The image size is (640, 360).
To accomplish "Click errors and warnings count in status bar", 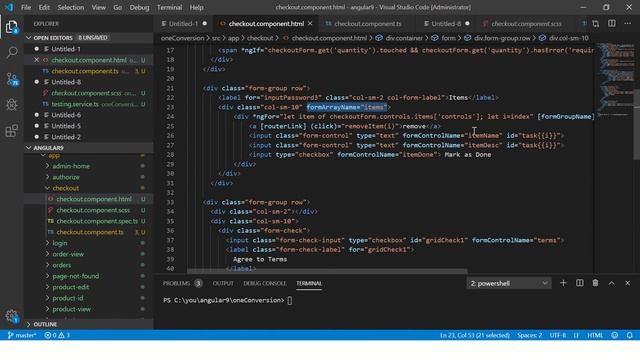I will click(x=57, y=335).
